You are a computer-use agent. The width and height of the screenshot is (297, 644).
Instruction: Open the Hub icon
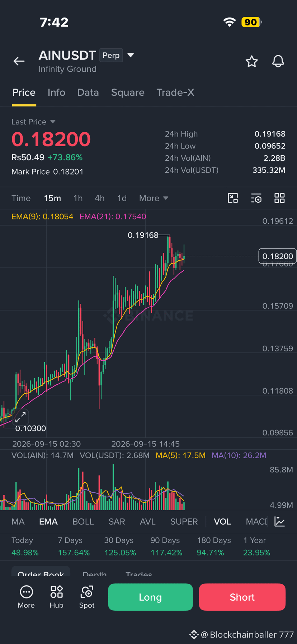pos(56,597)
